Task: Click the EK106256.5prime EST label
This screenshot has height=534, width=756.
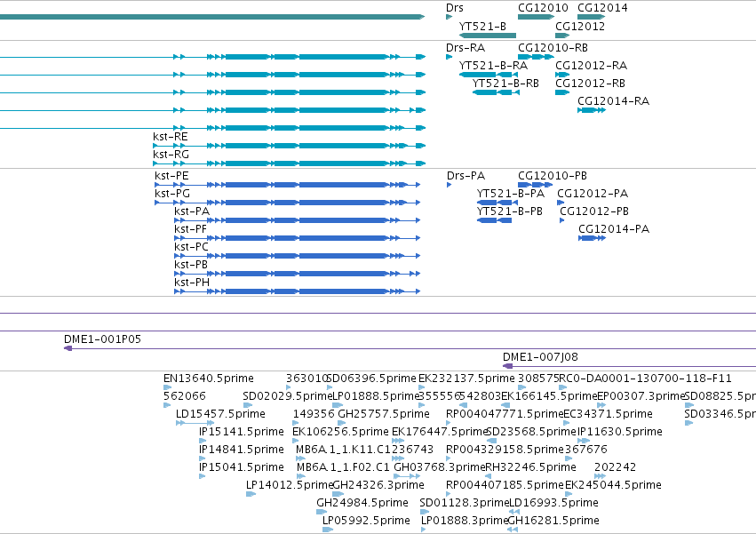Action: pos(340,432)
